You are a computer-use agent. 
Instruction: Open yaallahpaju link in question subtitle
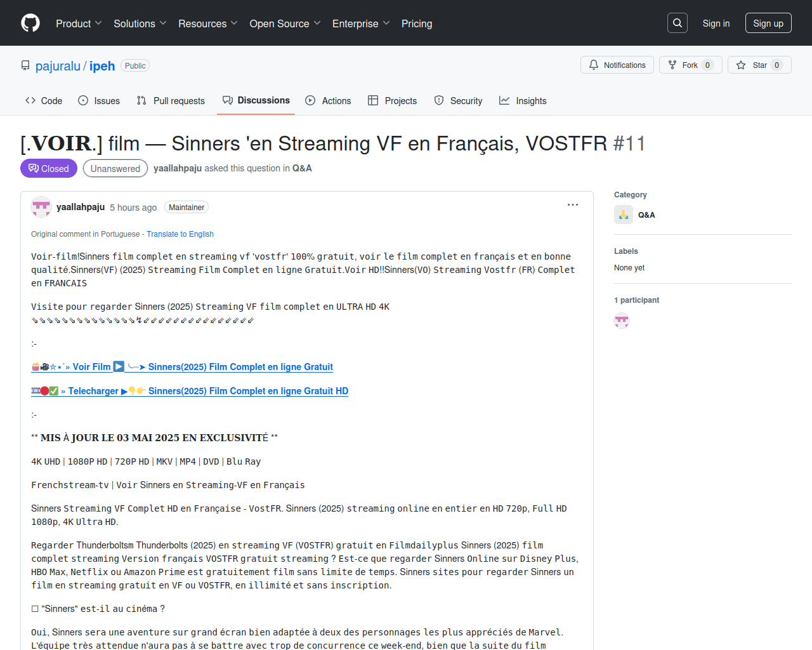pyautogui.click(x=178, y=168)
